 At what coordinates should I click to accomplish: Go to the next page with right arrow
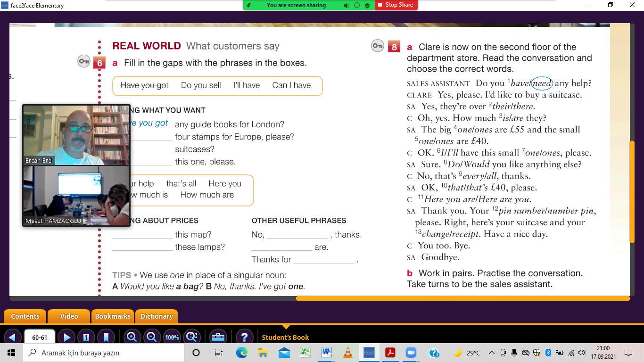tap(67, 337)
